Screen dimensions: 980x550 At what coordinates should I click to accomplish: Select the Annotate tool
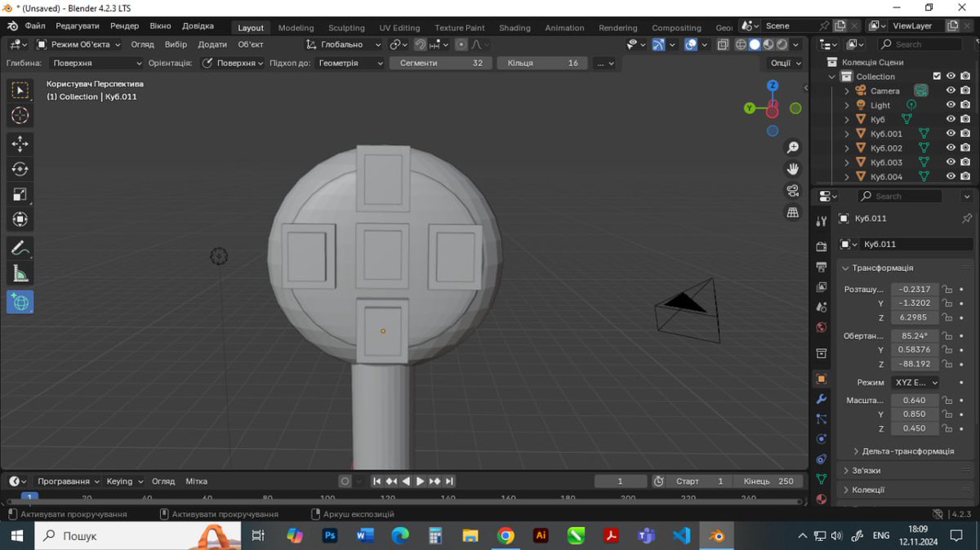[x=20, y=248]
